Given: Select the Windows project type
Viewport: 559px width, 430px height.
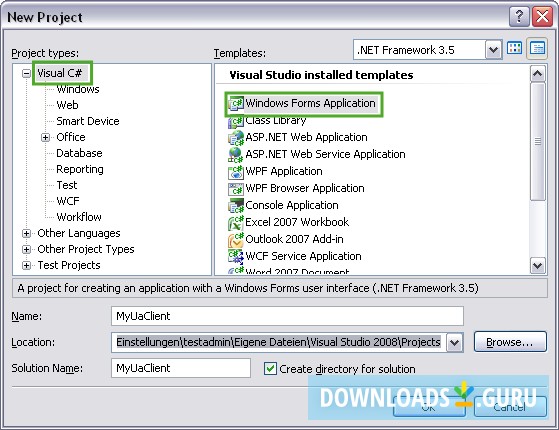Looking at the screenshot, I should 78,89.
